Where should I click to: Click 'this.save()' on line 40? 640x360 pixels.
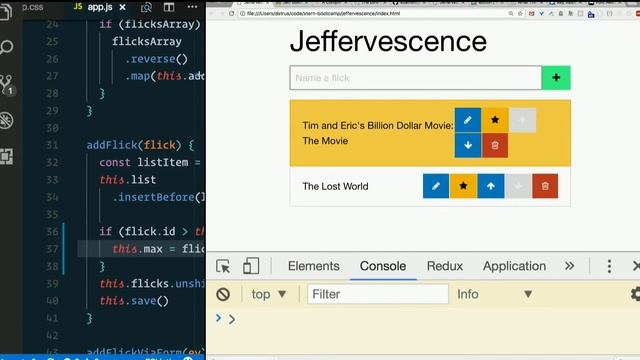pos(134,301)
